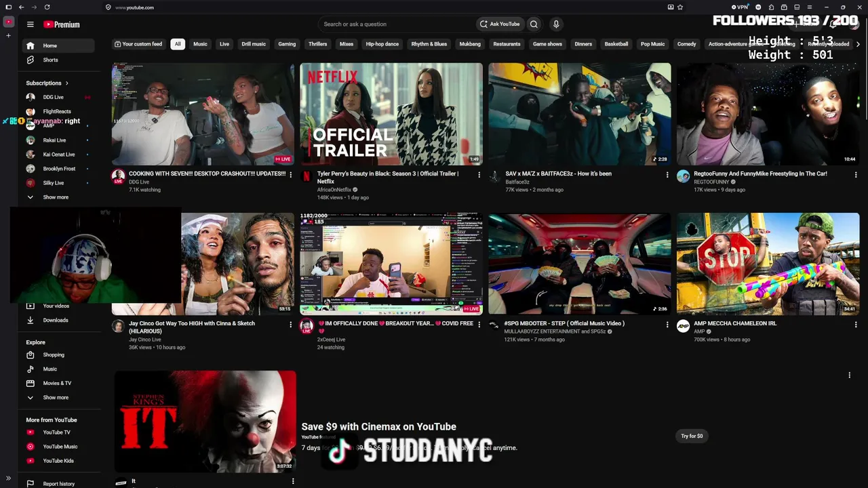Expand Show more under Subscriptions
The height and width of the screenshot is (488, 868).
(x=57, y=197)
